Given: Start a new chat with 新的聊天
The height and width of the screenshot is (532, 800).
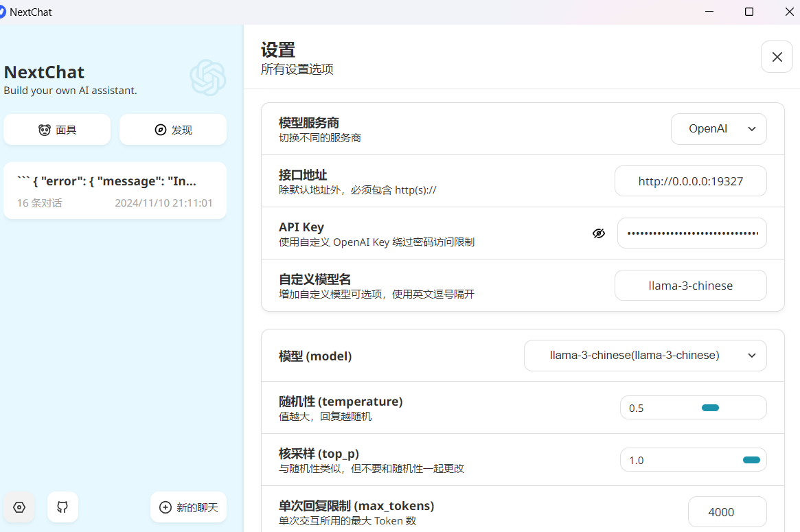Looking at the screenshot, I should 188,507.
